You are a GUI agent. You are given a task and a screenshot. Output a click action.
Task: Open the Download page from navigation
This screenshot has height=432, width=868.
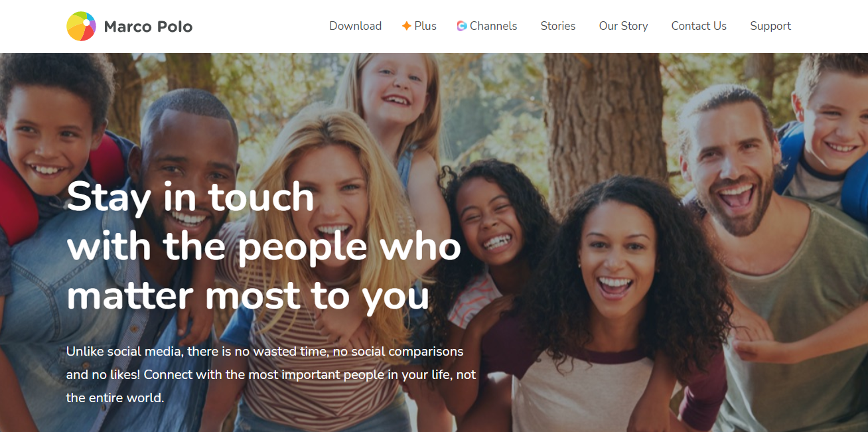pos(356,26)
